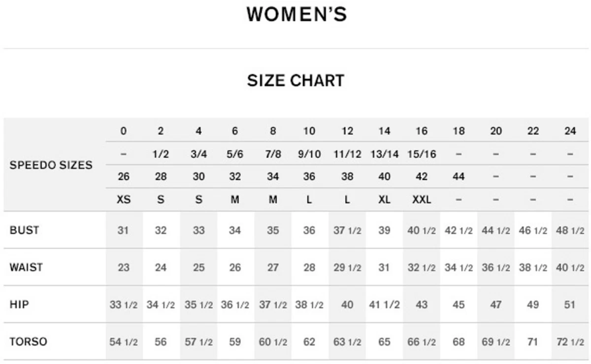Select torso measurement 54 1/2
The width and height of the screenshot is (591, 364).
(124, 342)
